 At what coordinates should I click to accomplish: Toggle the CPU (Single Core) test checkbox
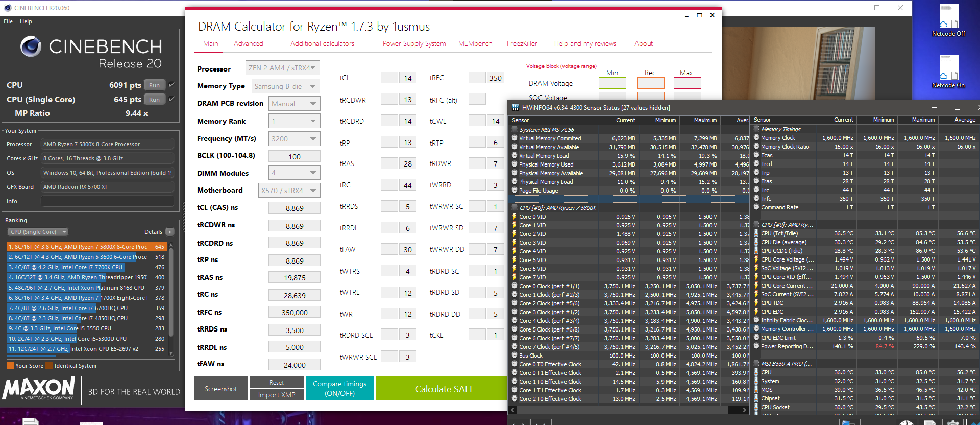(x=171, y=99)
